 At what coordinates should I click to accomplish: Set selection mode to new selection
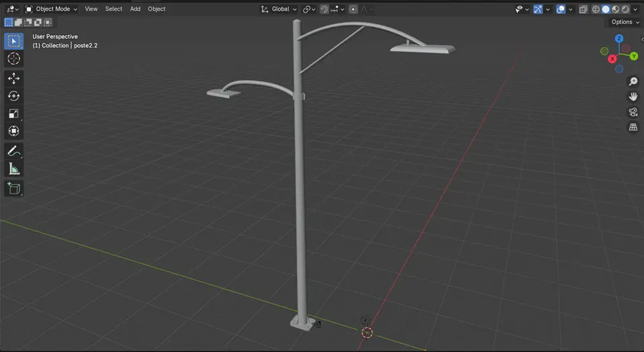[x=9, y=22]
